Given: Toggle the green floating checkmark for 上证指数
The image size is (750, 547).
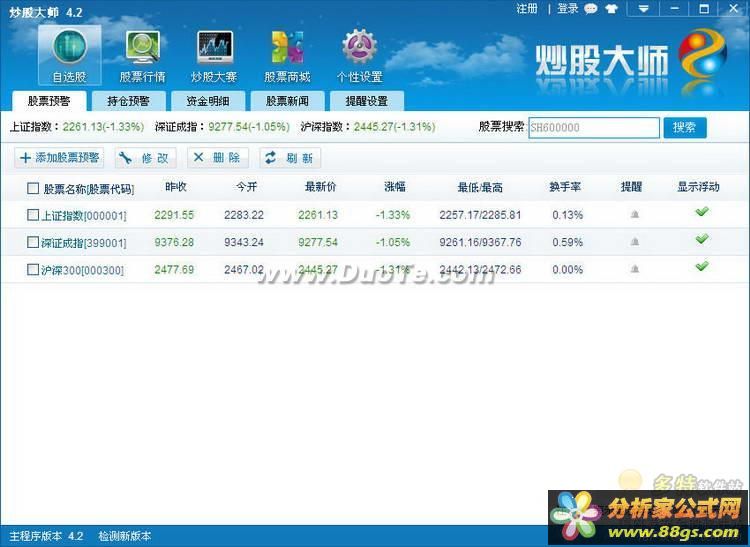Looking at the screenshot, I should 702,211.
